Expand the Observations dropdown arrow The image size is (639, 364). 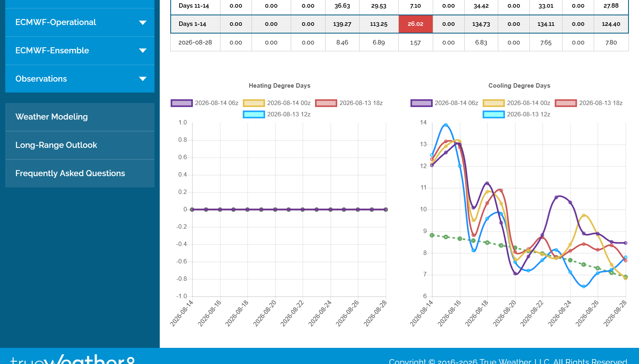[142, 79]
